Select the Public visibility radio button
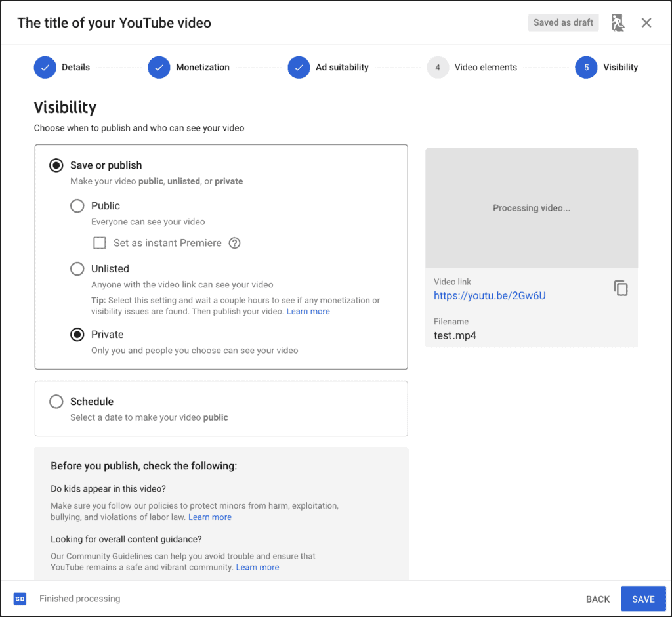 coord(77,206)
